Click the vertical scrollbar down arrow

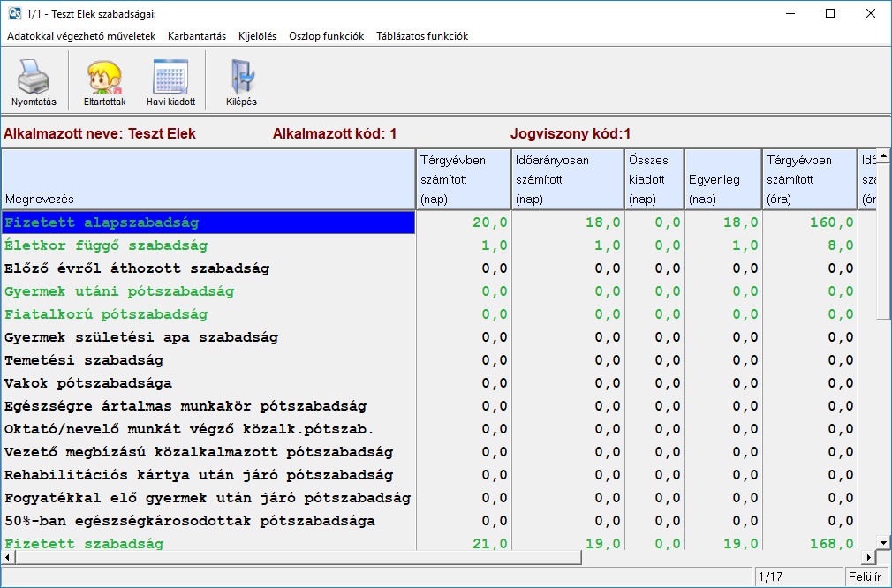point(883,541)
